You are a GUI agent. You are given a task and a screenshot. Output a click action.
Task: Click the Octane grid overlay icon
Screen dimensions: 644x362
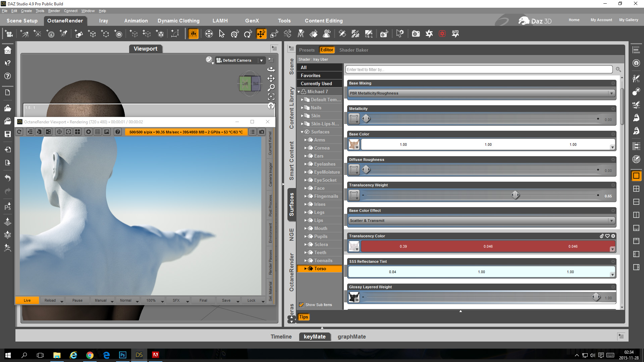(98, 132)
